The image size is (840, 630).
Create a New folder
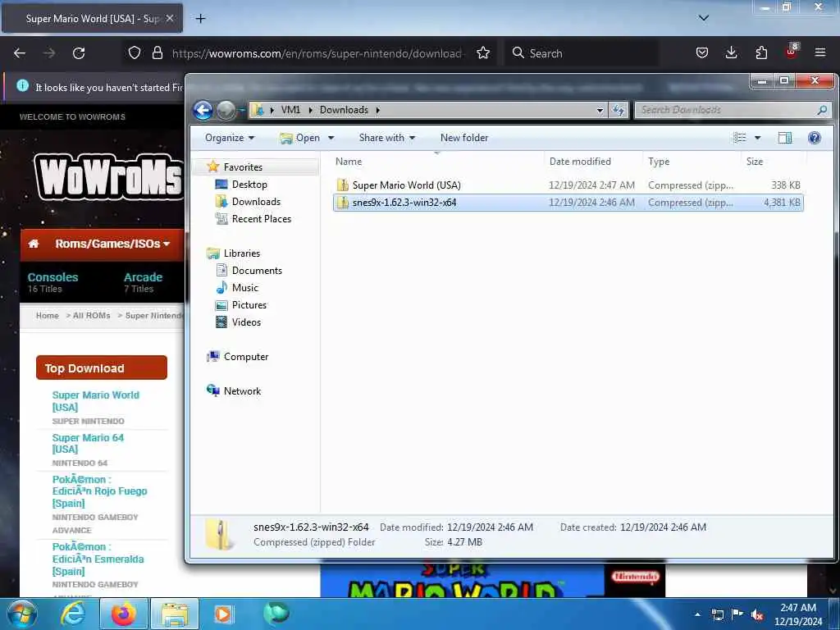(464, 138)
